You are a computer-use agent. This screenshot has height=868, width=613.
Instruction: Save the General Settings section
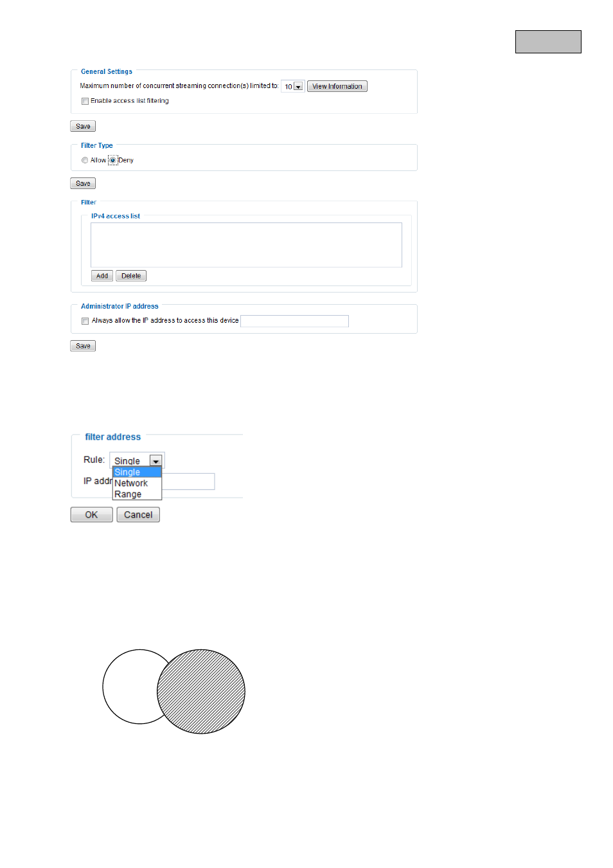(x=83, y=126)
